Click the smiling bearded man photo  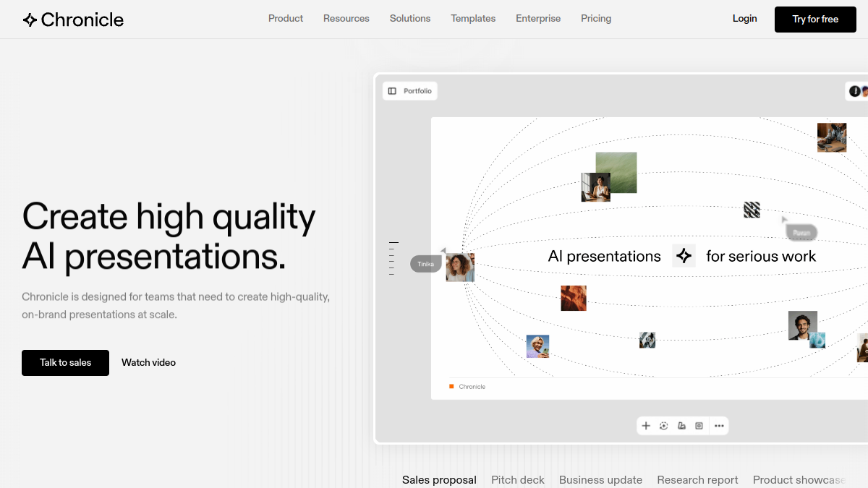click(803, 325)
